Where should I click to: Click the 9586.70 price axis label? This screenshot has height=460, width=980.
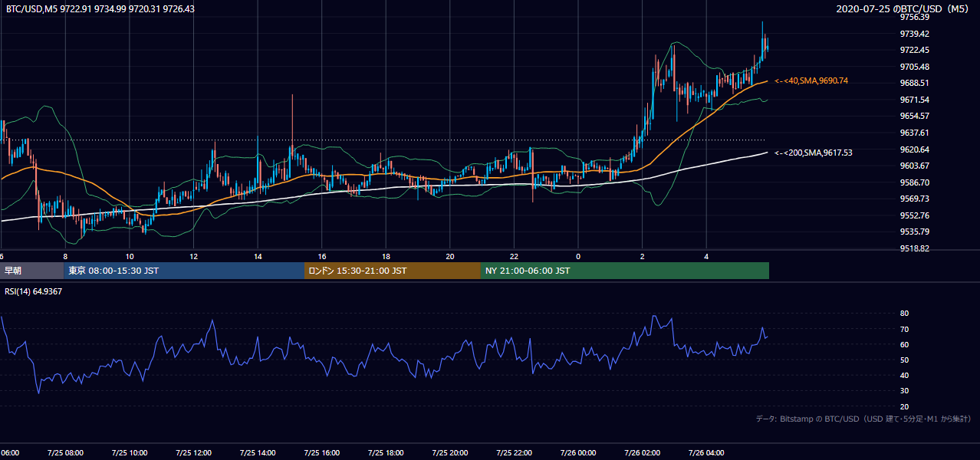[x=915, y=182]
